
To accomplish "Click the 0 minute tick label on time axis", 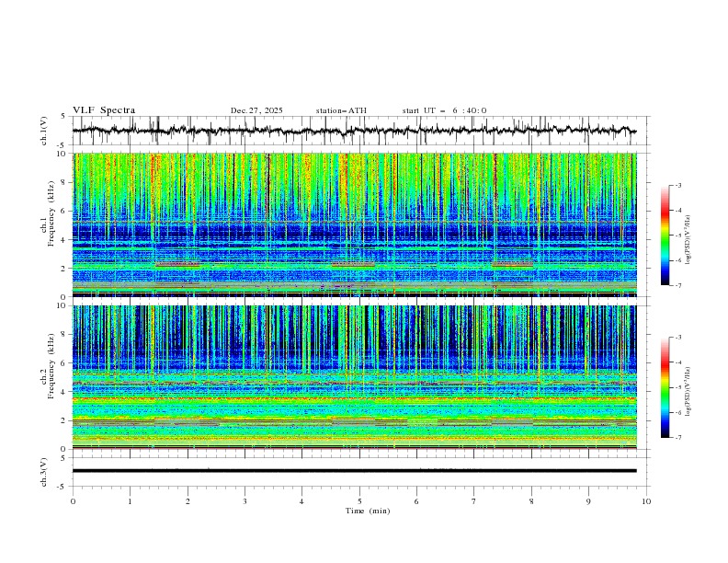I will pyautogui.click(x=73, y=500).
